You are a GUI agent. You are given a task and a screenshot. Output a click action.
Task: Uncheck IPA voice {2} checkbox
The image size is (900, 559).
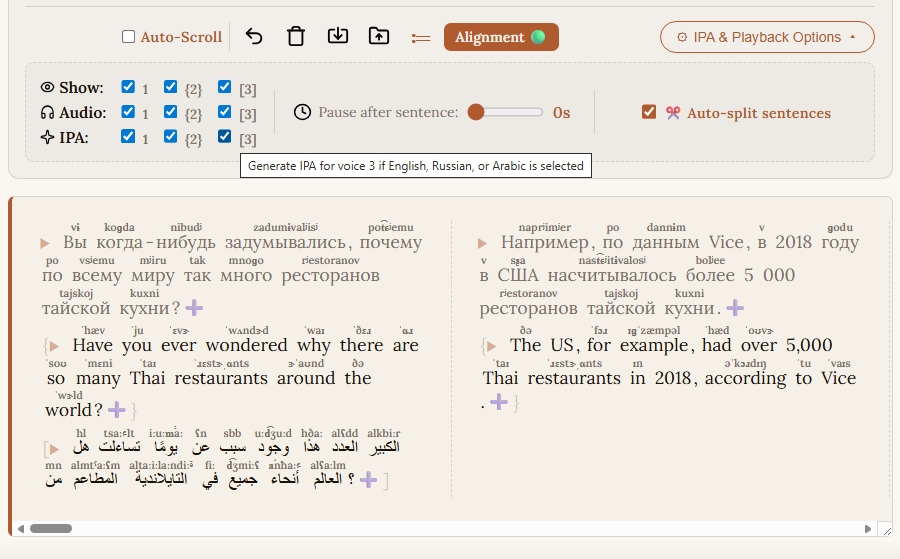click(x=170, y=136)
